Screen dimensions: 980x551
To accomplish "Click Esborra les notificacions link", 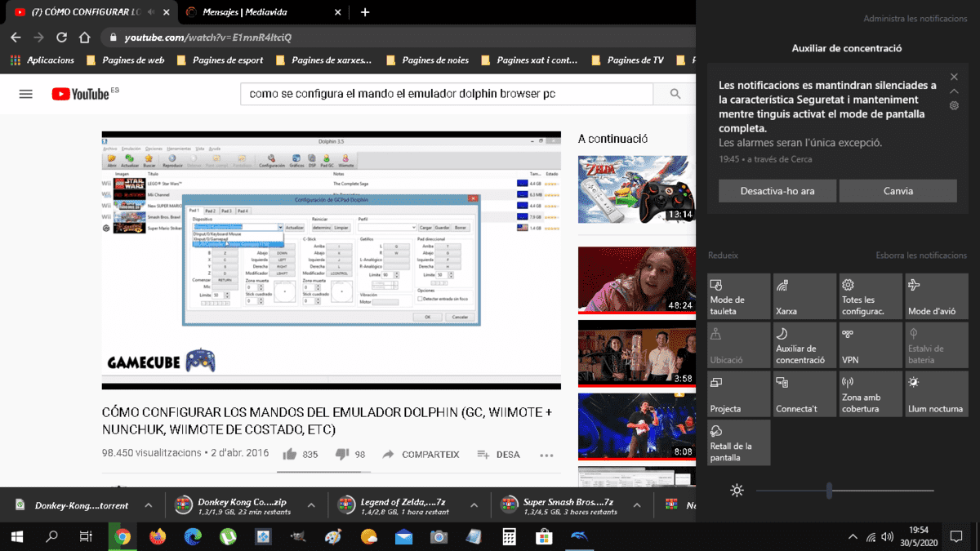I will coord(921,256).
